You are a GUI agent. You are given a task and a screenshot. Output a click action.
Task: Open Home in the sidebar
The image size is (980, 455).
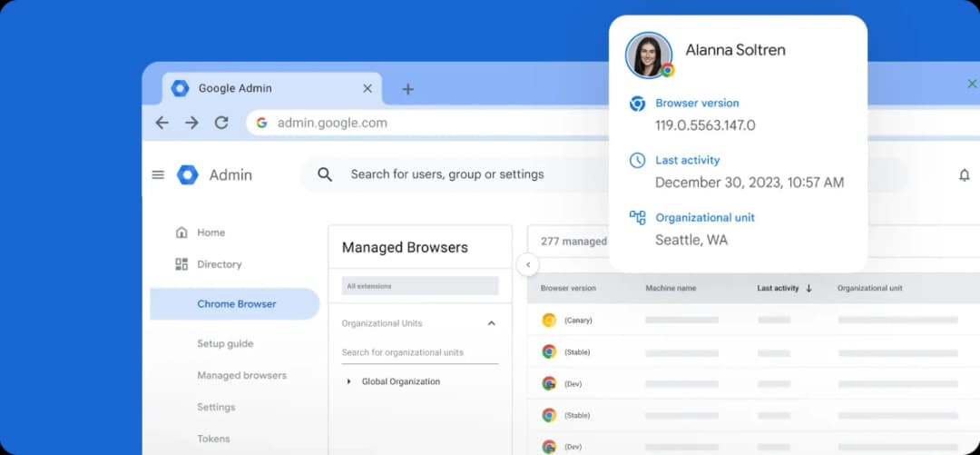[211, 232]
